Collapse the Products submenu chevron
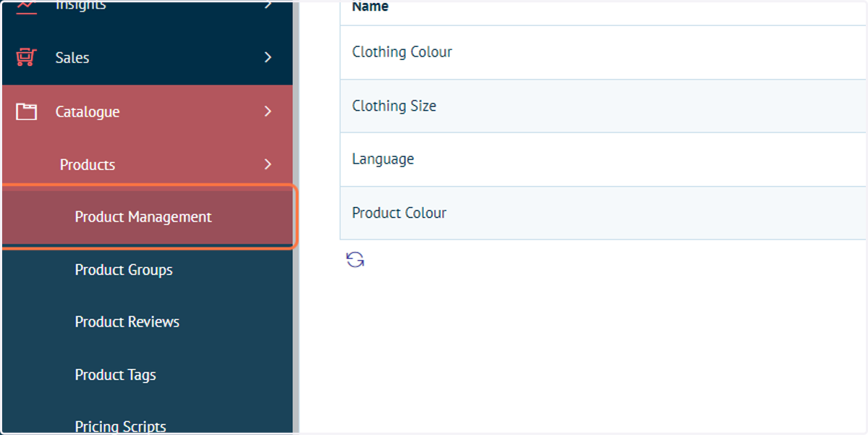Screen dimensions: 868x435 click(268, 164)
